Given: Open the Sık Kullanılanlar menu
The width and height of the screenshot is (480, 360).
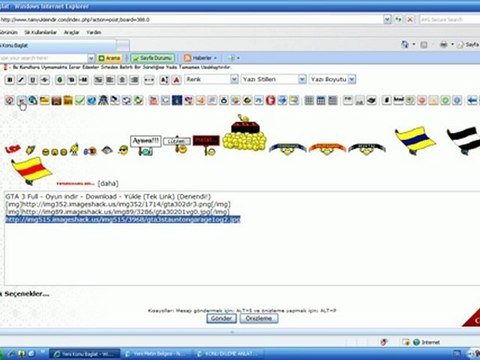Looking at the screenshot, I should (x=41, y=32).
